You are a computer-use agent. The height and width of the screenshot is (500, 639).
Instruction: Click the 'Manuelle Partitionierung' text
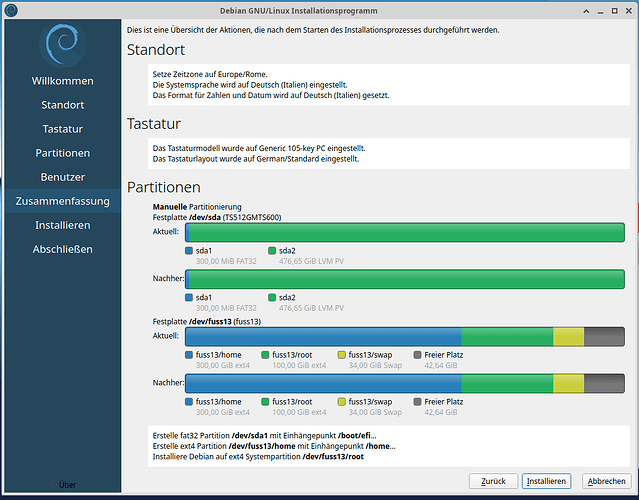point(197,207)
